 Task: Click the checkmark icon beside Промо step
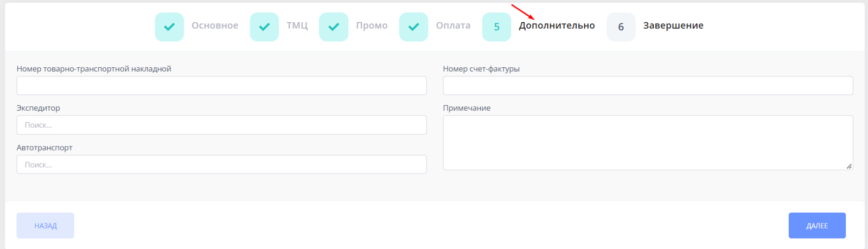point(334,27)
